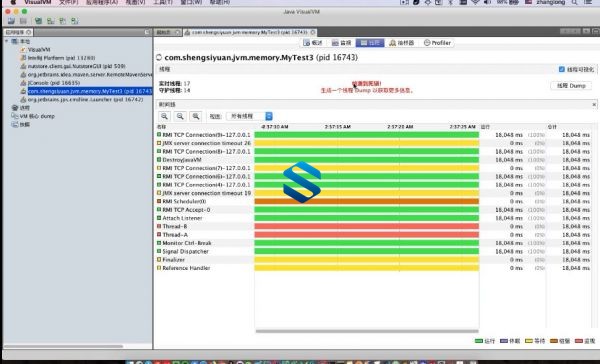Screen dimensions: 600x364
Task: Click the timeline horizontal scrollbar
Action: click(367, 331)
